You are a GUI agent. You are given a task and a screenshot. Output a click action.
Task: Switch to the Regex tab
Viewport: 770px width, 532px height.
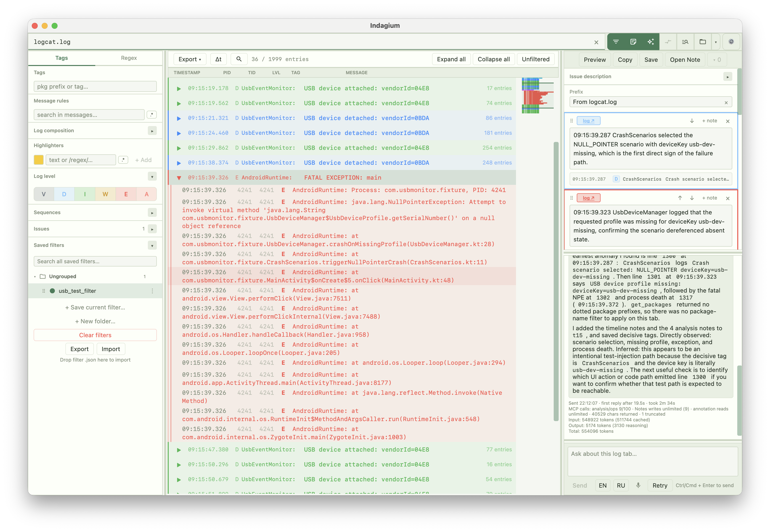point(128,58)
